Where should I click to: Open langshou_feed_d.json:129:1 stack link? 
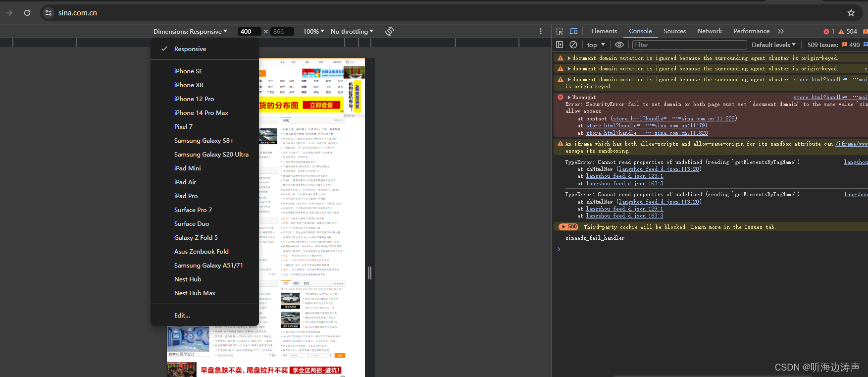click(625, 209)
